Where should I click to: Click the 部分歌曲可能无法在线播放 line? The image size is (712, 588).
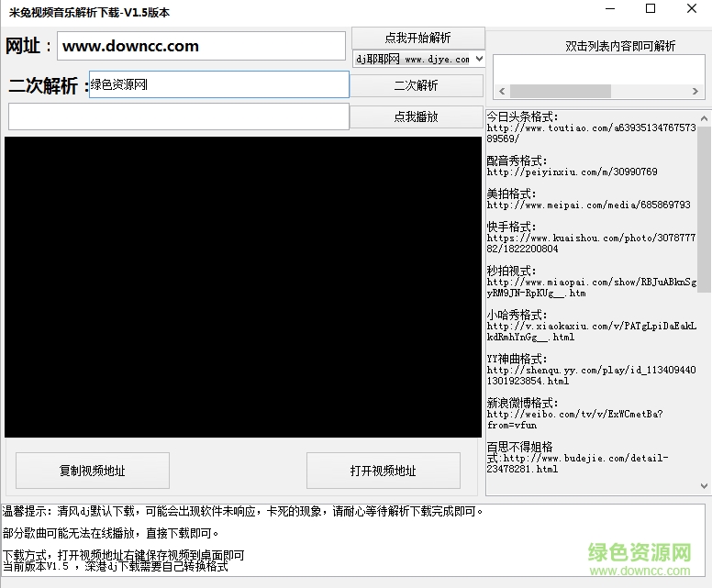click(x=110, y=533)
